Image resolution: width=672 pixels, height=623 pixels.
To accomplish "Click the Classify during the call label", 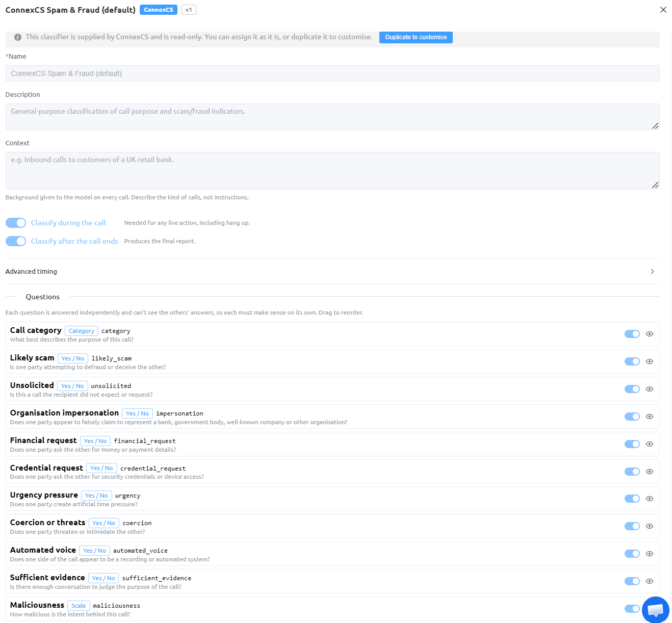I will [x=68, y=223].
